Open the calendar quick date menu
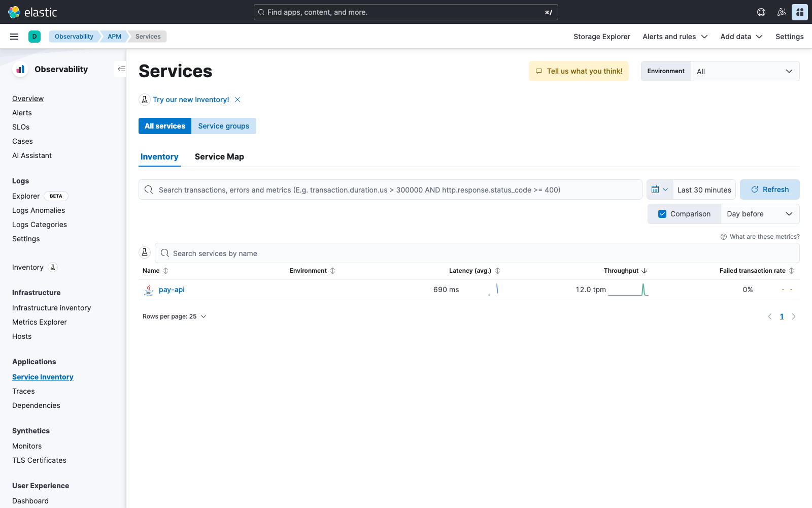812x508 pixels. click(x=660, y=189)
